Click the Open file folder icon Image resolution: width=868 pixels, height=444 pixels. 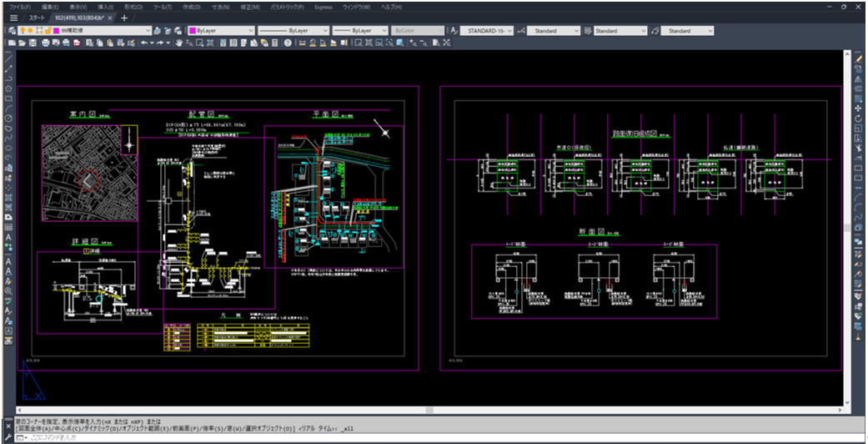[23, 43]
